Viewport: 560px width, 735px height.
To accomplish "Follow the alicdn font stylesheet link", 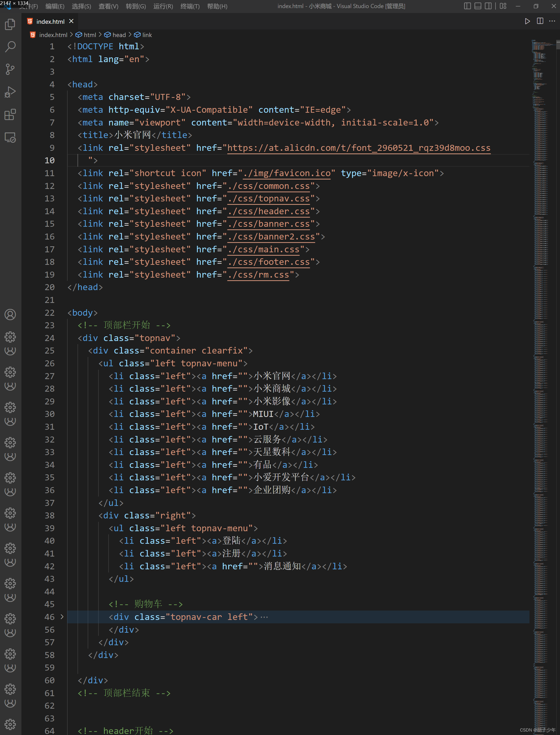I will 358,148.
